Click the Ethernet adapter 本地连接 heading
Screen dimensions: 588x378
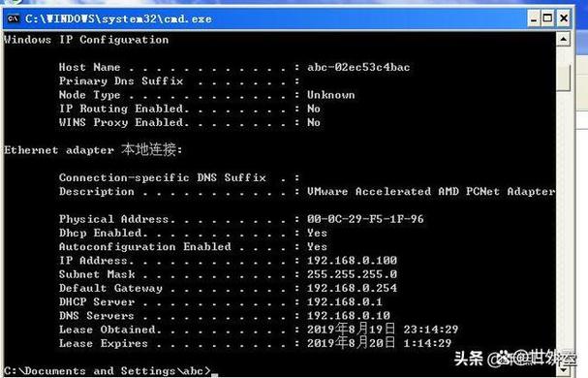click(x=93, y=150)
